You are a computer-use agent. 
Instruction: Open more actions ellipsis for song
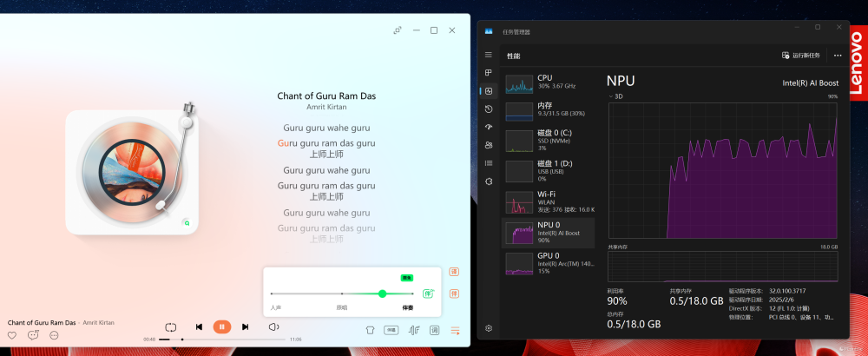(54, 335)
